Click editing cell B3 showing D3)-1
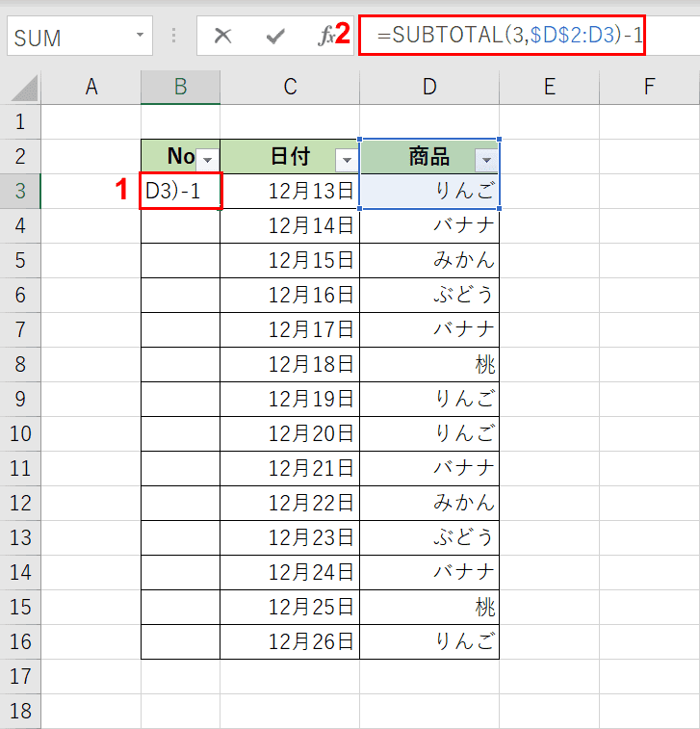This screenshot has height=729, width=700. (181, 191)
